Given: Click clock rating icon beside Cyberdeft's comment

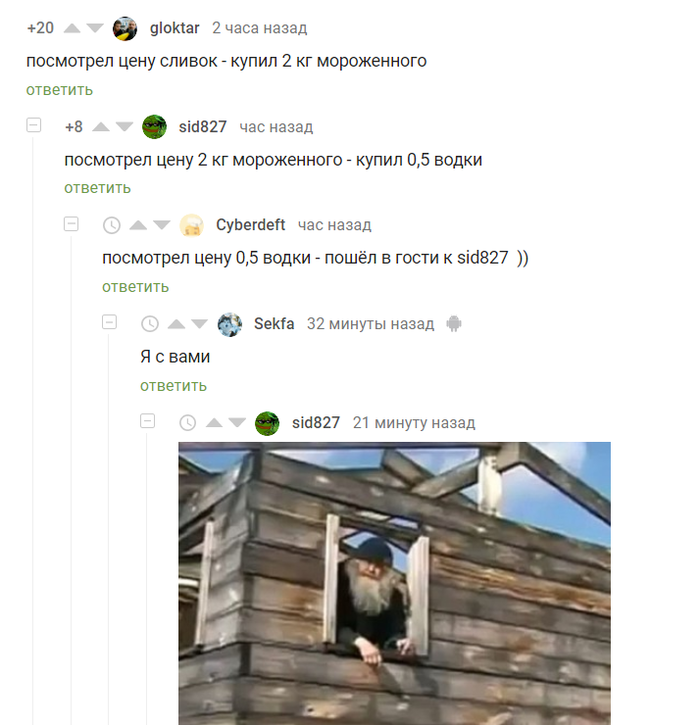Looking at the screenshot, I should click(111, 225).
